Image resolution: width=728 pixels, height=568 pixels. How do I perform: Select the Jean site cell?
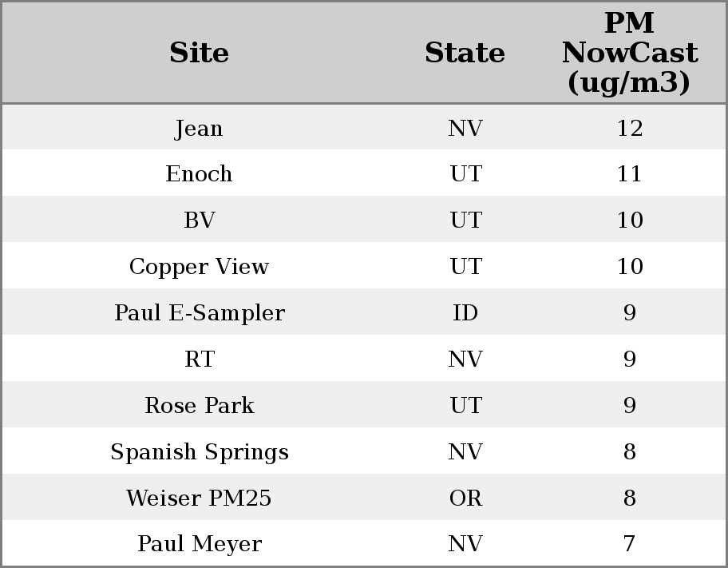(199, 129)
